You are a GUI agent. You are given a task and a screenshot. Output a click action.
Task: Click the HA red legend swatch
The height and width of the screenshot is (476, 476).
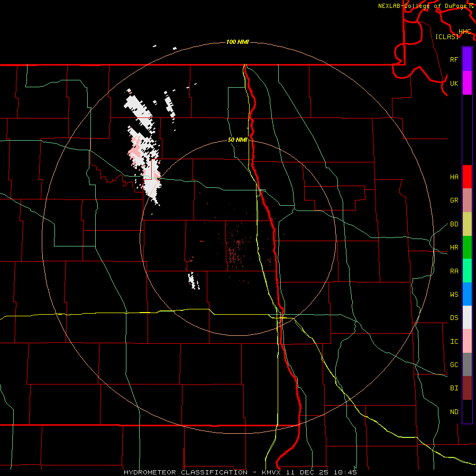(x=467, y=177)
